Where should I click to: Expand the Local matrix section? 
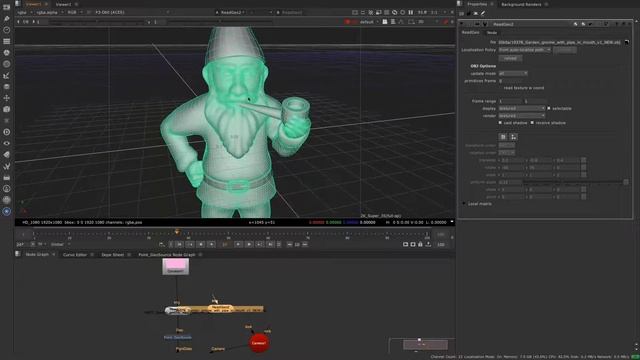click(x=464, y=203)
